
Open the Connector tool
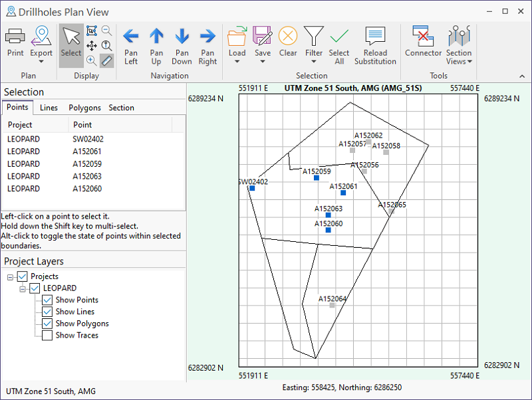click(423, 41)
